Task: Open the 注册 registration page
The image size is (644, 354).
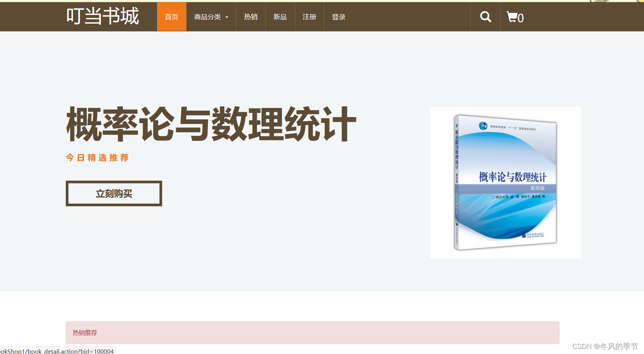Action: point(309,17)
